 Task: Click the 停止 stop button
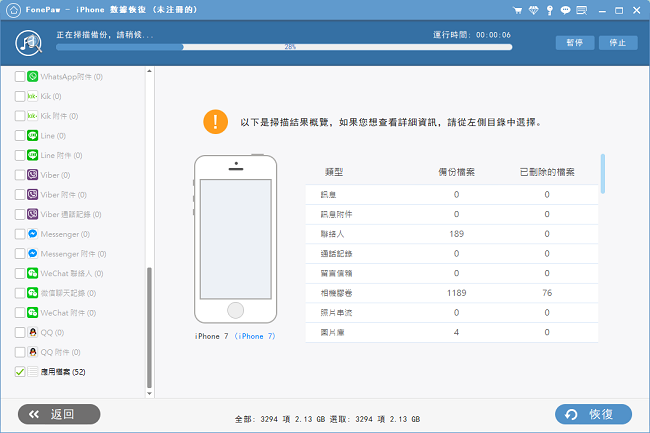point(618,43)
